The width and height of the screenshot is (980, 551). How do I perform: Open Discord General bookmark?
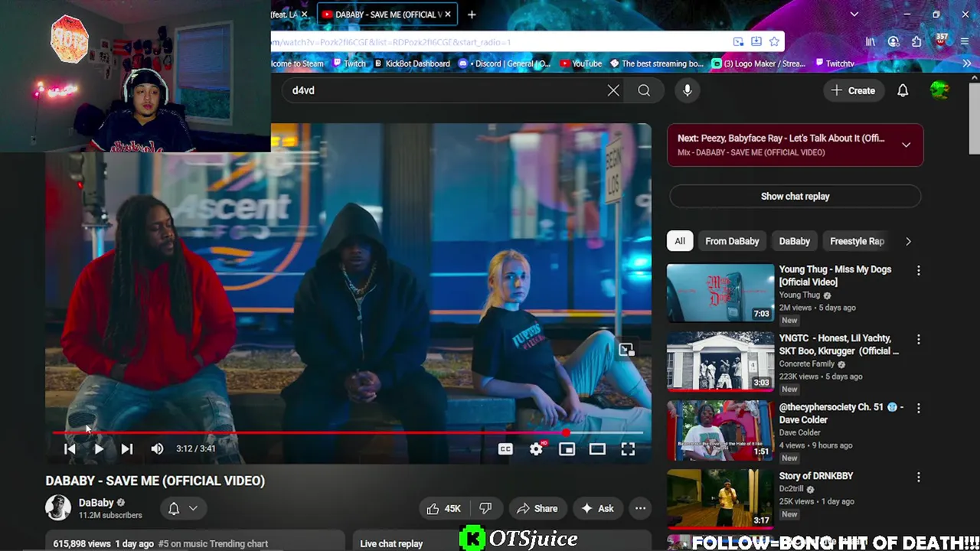505,64
